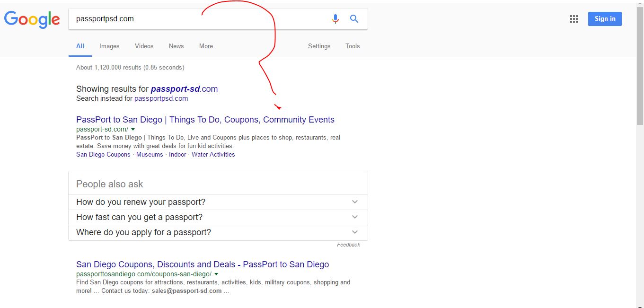Search instead for passportpsd.com link
This screenshot has width=644, height=308.
[x=161, y=98]
